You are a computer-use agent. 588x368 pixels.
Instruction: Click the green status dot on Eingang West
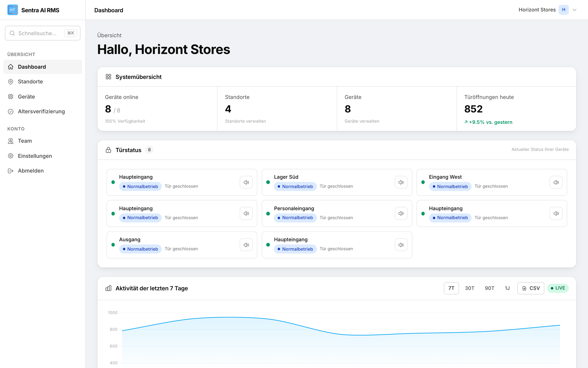423,182
